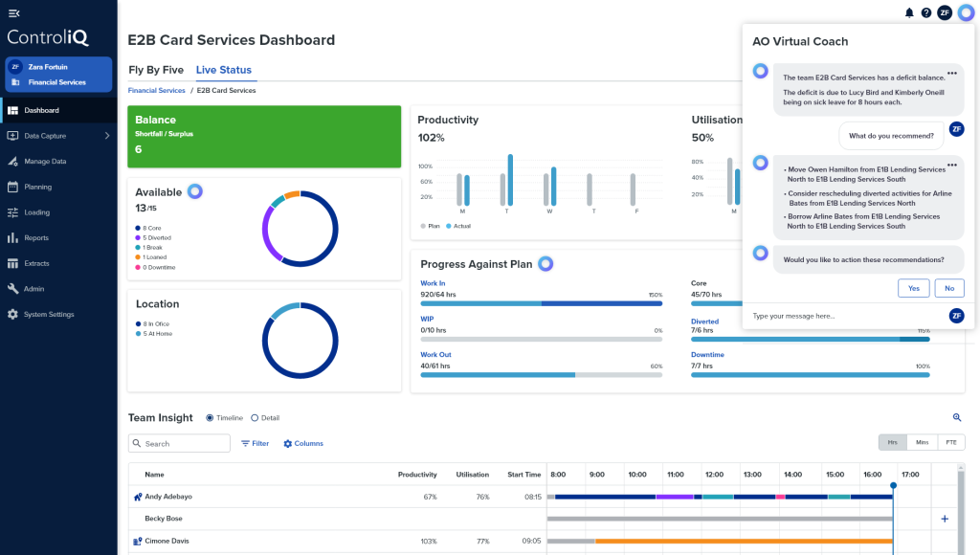Click the System Settings gear icon
This screenshot has width=980, height=555.
(x=12, y=315)
